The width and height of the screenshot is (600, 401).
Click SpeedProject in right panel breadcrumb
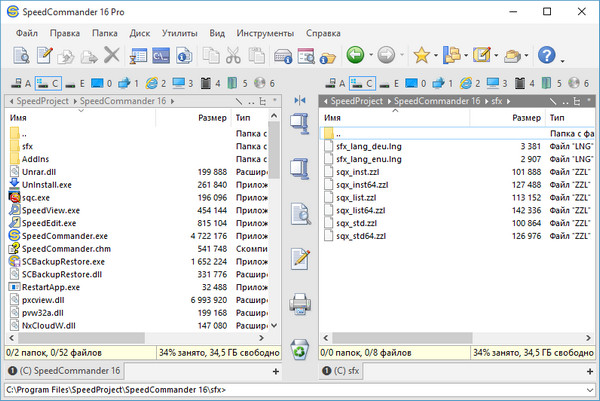356,101
